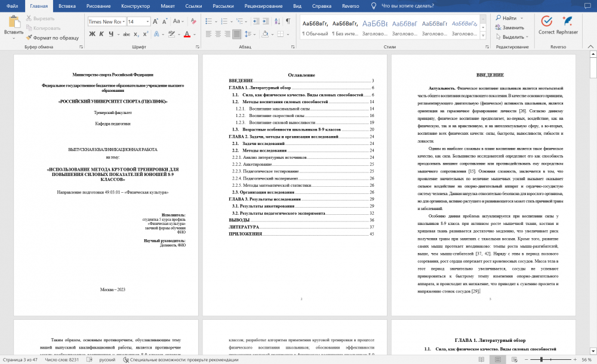Image resolution: width=597 pixels, height=364 pixels.
Task: Click Копировать (Copy) in the clipboard group
Action: click(44, 28)
